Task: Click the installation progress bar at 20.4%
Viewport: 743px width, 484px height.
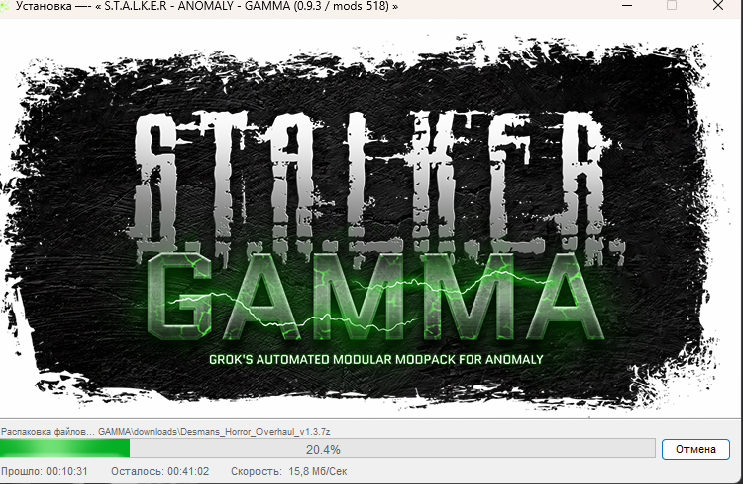Action: [327, 448]
